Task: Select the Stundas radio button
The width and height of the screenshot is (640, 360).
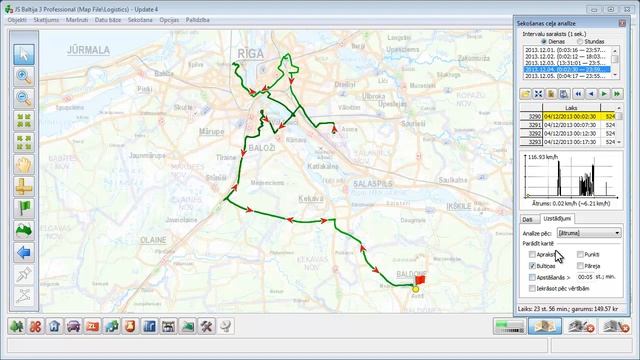Action: 580,42
